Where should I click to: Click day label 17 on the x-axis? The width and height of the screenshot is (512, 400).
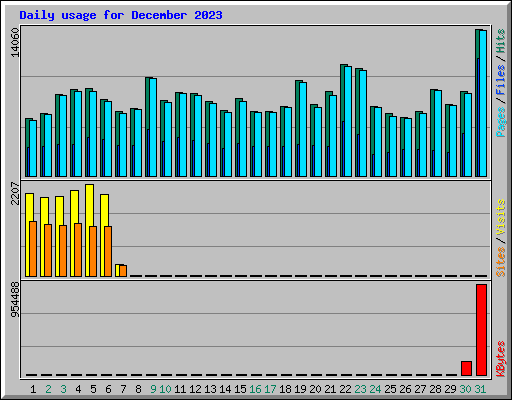pyautogui.click(x=270, y=389)
